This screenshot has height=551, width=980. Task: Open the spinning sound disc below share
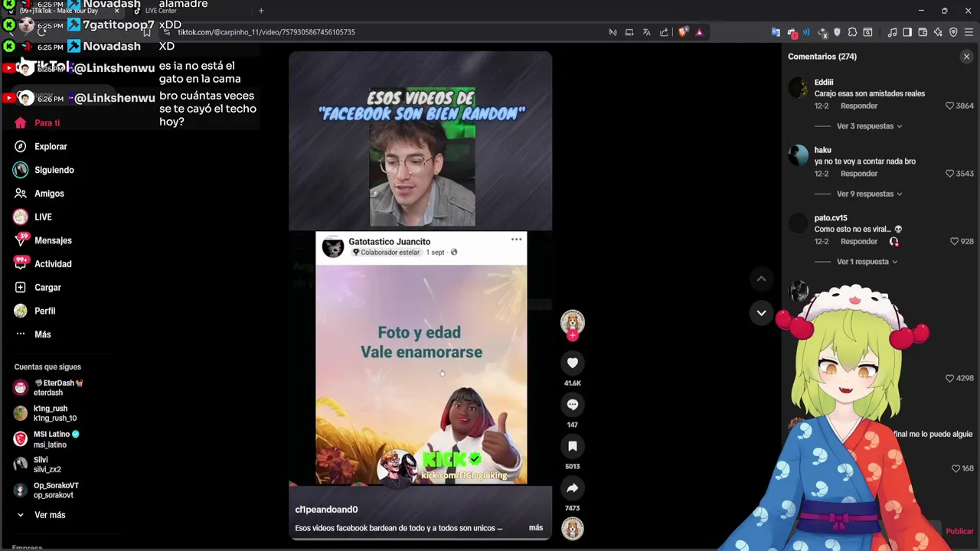point(572,528)
